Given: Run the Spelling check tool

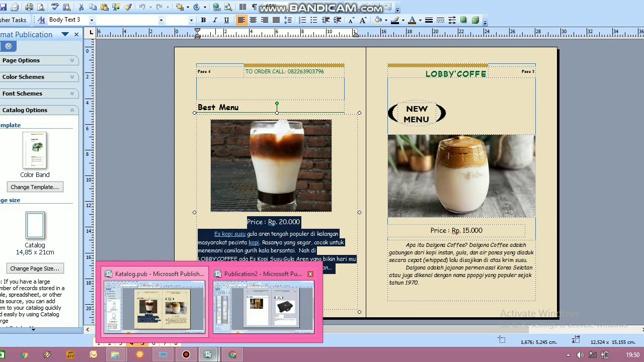Looking at the screenshot, I should click(55, 7).
